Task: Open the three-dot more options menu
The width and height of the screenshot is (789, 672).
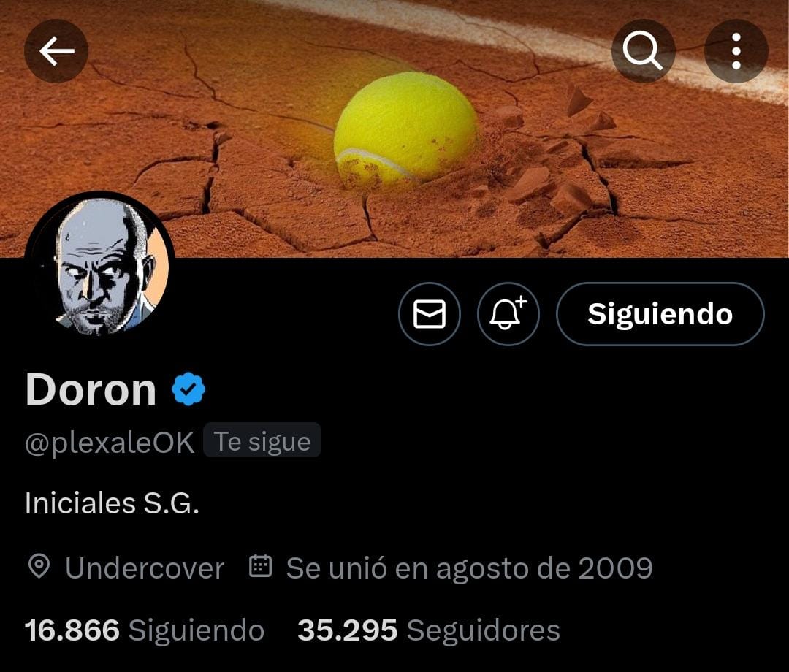Action: [736, 51]
